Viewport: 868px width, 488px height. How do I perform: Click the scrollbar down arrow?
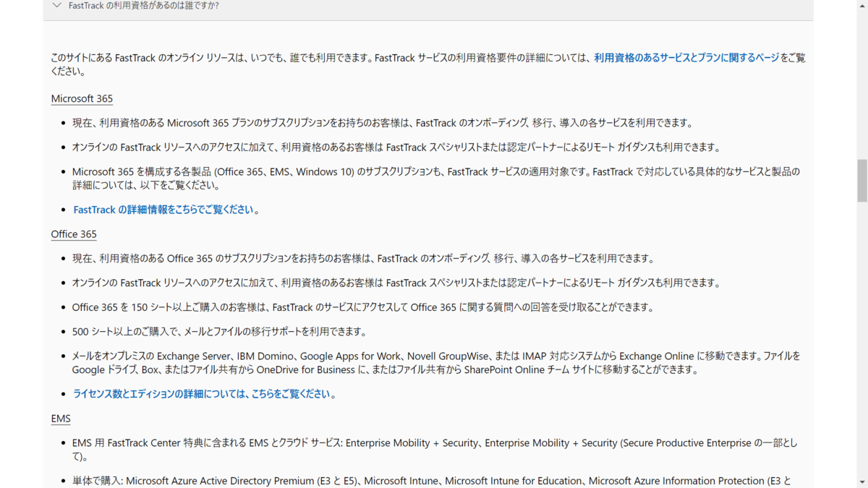point(861,481)
